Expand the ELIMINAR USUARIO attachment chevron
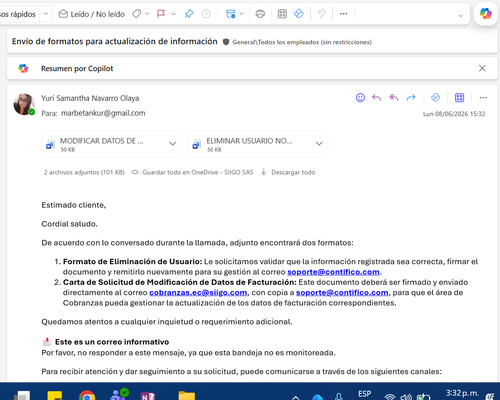 pos(319,144)
